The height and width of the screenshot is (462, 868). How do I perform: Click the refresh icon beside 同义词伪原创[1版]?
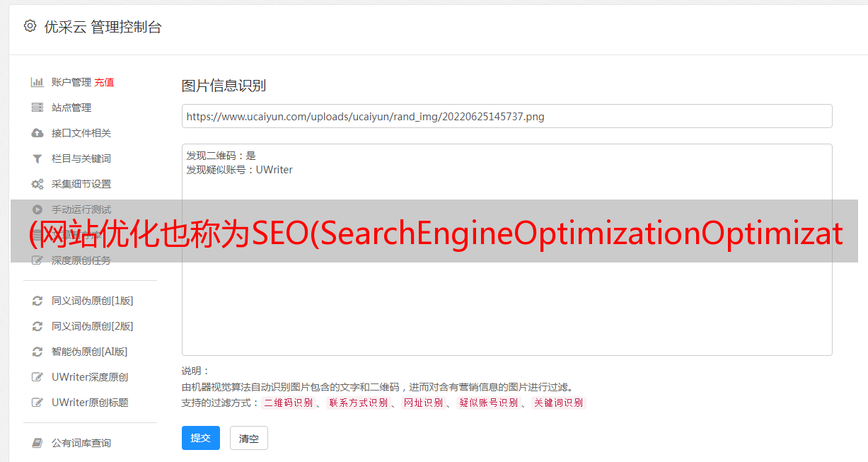point(37,301)
